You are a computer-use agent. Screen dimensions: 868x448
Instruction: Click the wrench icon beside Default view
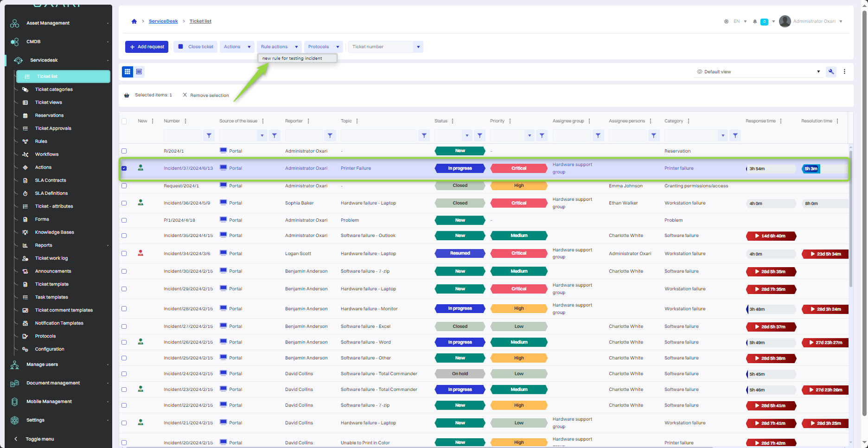[831, 71]
